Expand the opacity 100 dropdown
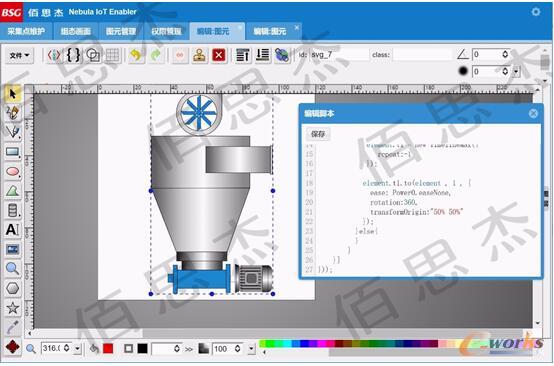This screenshot has height=366, width=554. 251,349
